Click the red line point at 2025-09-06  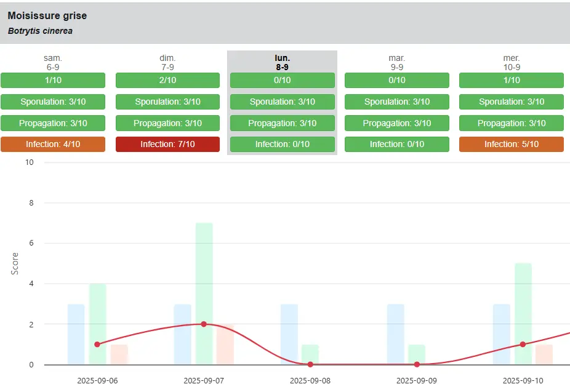click(97, 345)
